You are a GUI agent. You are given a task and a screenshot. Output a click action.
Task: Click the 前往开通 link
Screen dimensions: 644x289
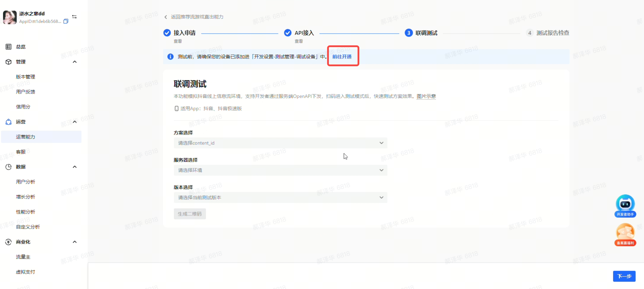click(342, 57)
